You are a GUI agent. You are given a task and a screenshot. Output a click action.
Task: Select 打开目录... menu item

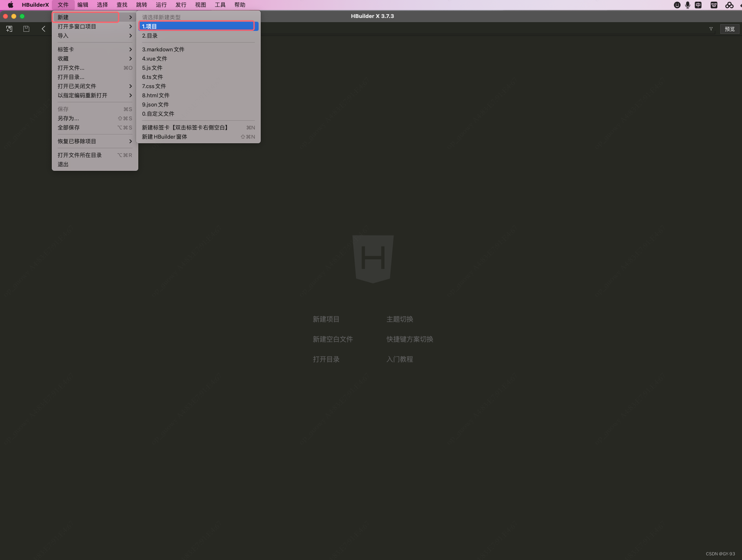(95, 77)
